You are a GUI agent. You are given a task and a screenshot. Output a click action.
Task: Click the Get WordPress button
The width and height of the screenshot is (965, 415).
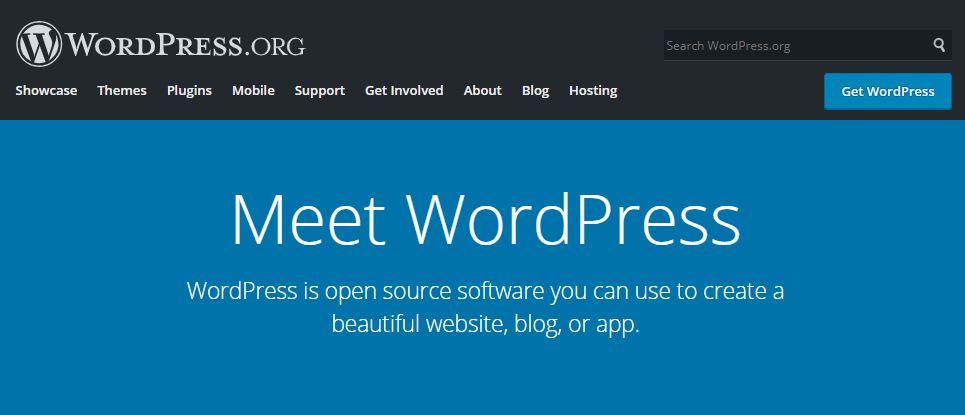click(x=888, y=91)
